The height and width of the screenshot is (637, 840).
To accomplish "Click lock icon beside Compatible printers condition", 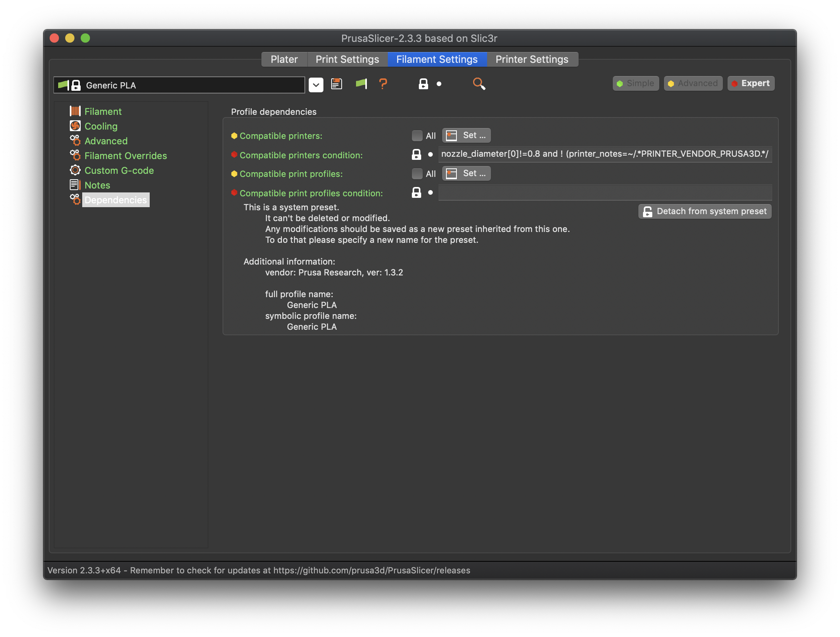I will 416,154.
